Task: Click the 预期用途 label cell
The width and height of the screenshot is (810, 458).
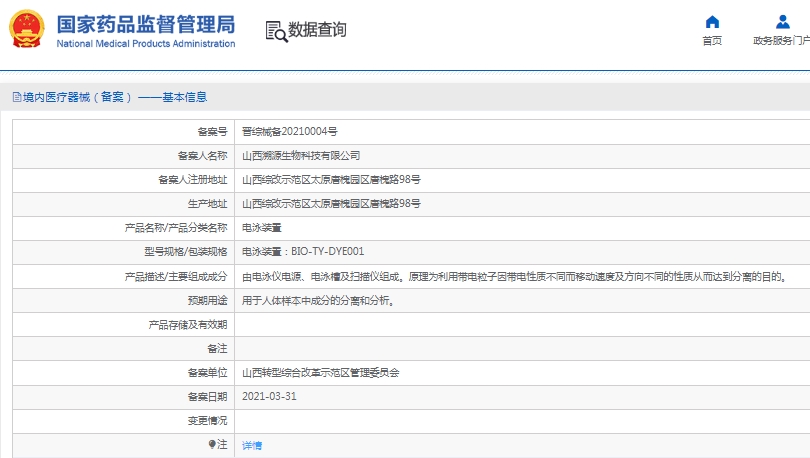Action: pos(123,301)
